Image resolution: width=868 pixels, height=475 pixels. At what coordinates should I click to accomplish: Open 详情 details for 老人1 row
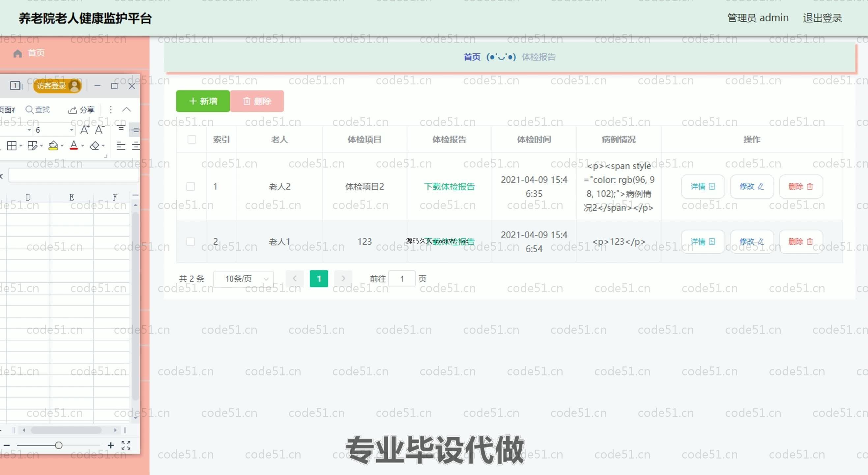[x=703, y=241]
